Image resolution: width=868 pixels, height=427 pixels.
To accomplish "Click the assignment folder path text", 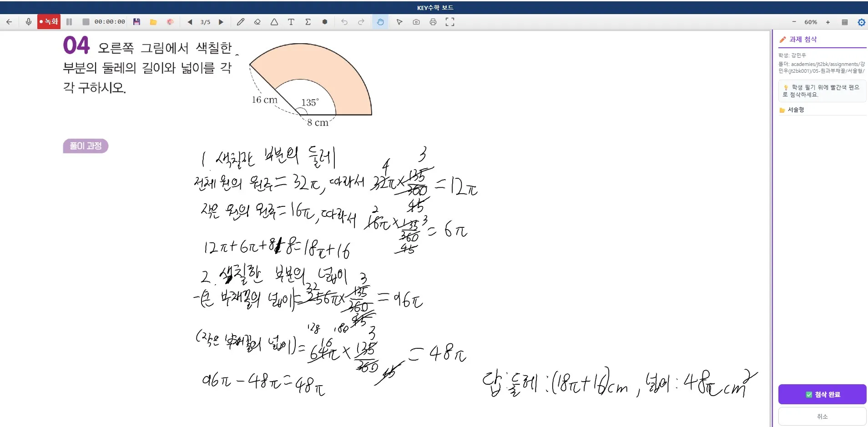I will click(x=822, y=67).
